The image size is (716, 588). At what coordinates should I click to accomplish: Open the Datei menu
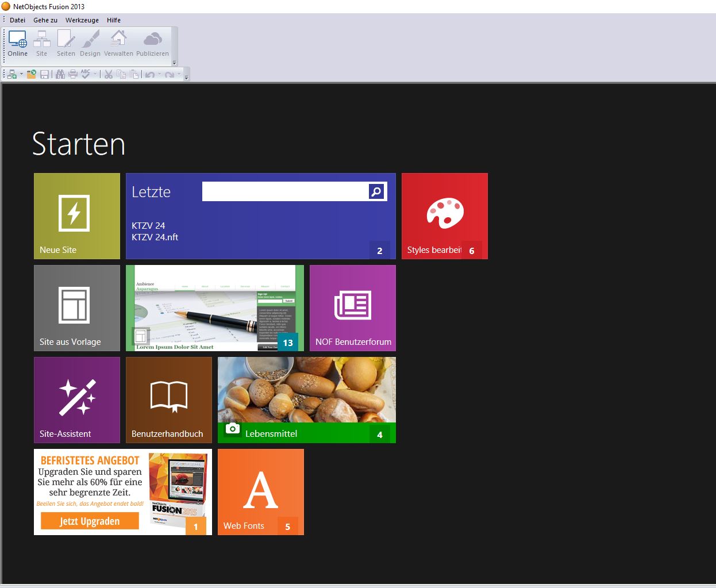pyautogui.click(x=17, y=20)
